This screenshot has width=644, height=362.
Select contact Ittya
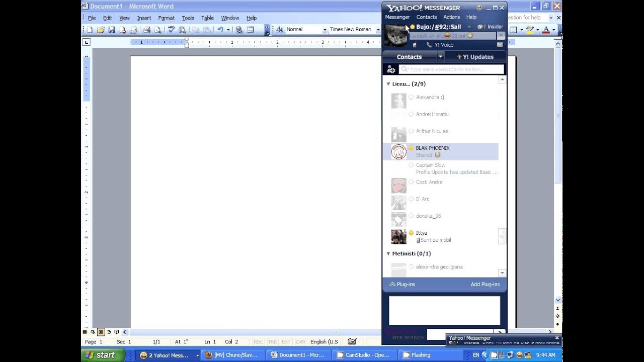point(441,236)
